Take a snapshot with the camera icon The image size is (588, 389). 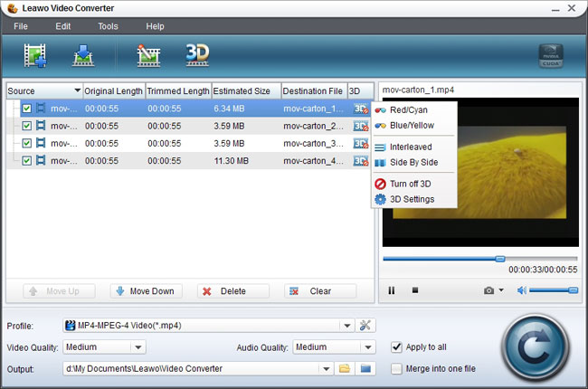click(x=488, y=290)
